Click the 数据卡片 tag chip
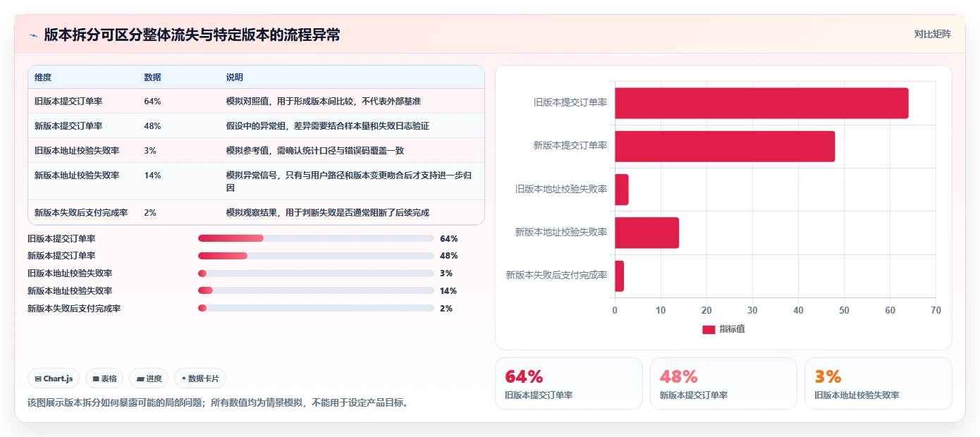 pos(200,378)
